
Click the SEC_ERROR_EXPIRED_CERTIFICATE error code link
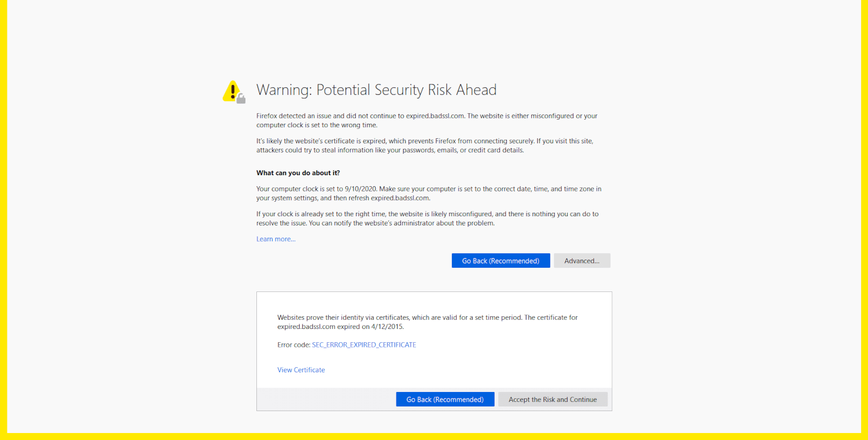[x=364, y=344]
